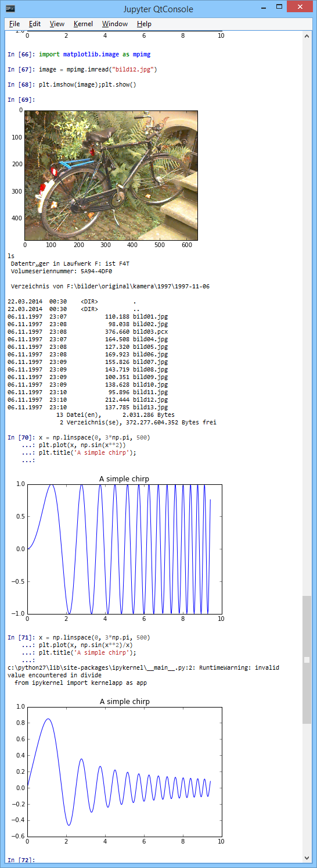Click the line 'import matplotlib.image as mpimg'
This screenshot has height=868, width=317.
(95, 54)
